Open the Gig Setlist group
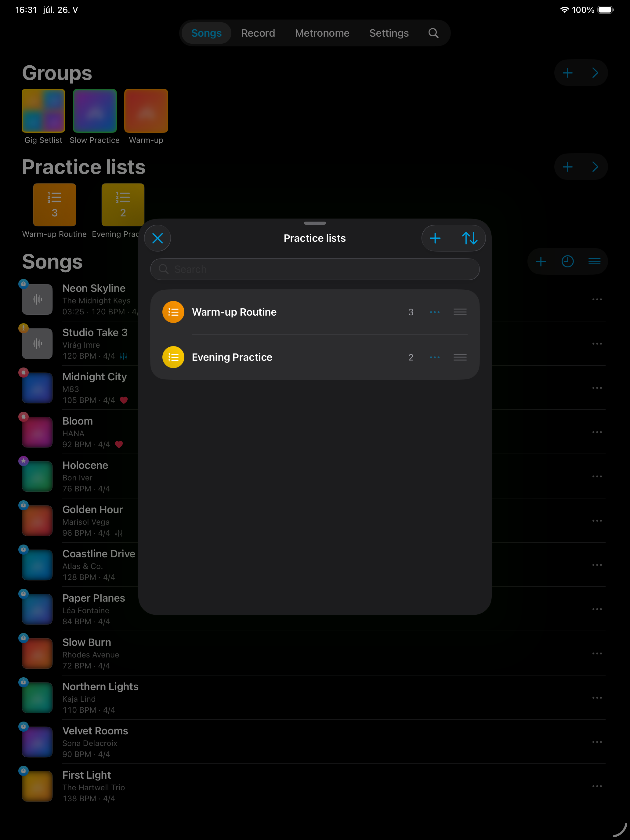Viewport: 630px width, 840px height. coord(43,117)
